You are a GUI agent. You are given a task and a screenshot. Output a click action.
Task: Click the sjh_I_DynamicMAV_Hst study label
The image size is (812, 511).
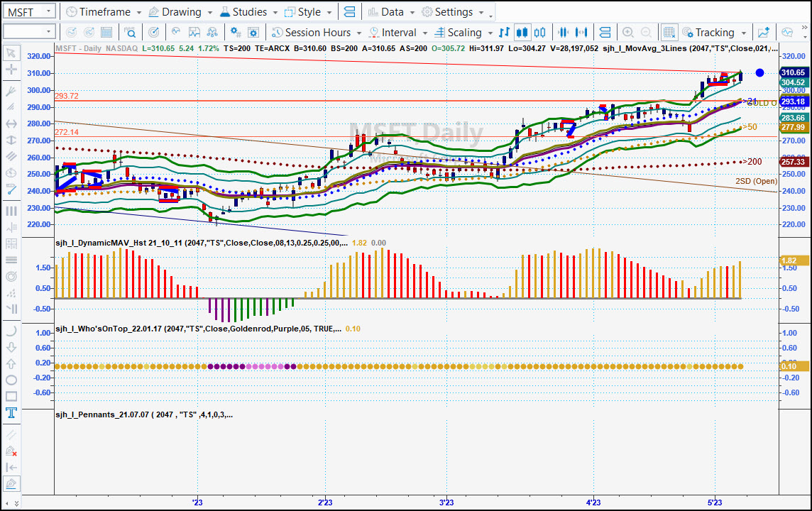(202, 243)
